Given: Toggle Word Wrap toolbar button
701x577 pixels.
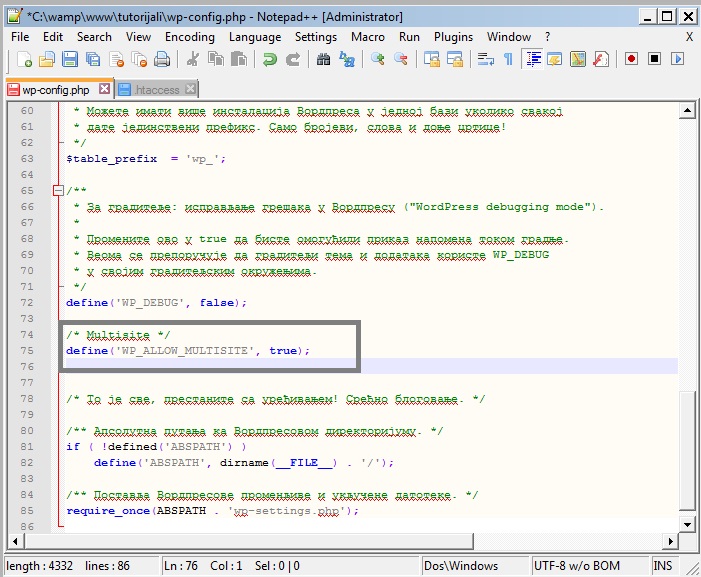Looking at the screenshot, I should point(486,60).
